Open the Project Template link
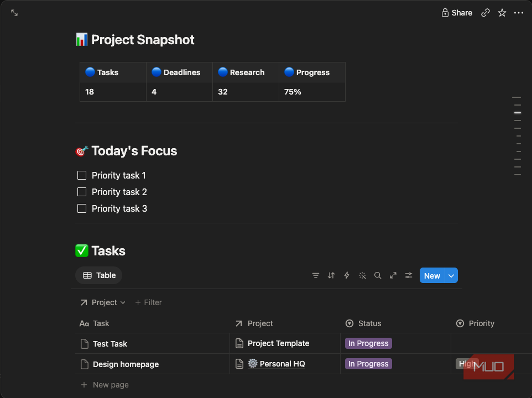The height and width of the screenshot is (398, 532). [278, 343]
